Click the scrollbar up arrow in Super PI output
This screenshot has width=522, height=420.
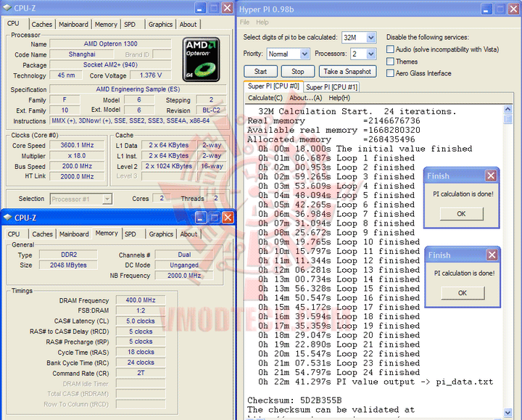point(508,109)
